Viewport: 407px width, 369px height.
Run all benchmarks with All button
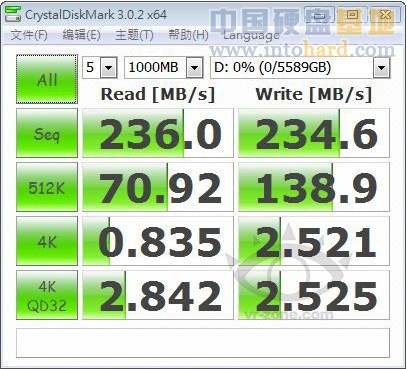click(47, 79)
